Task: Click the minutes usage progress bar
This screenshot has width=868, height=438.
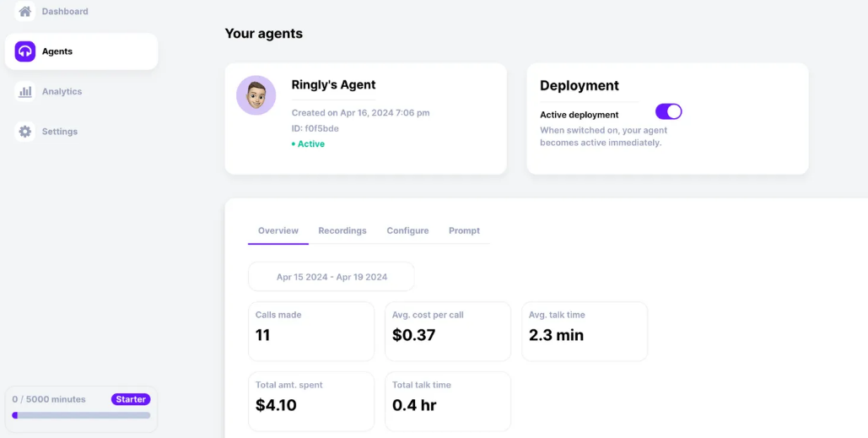Action: point(81,415)
